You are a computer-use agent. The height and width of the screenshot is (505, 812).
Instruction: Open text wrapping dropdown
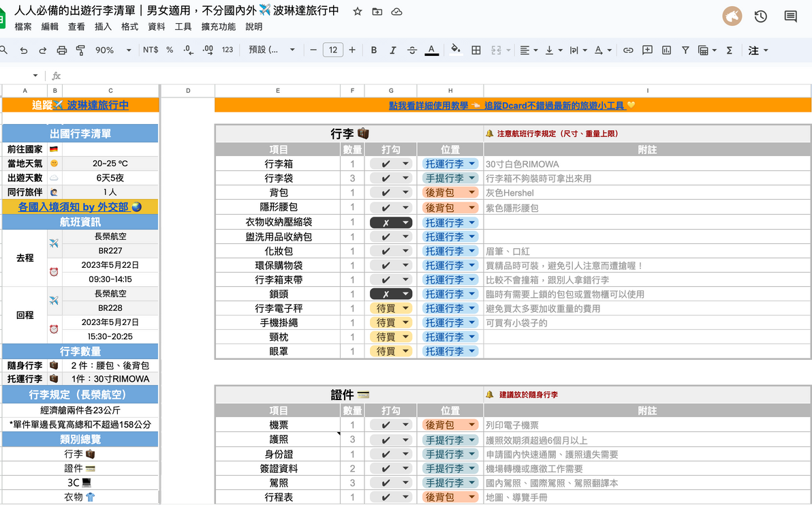point(578,50)
